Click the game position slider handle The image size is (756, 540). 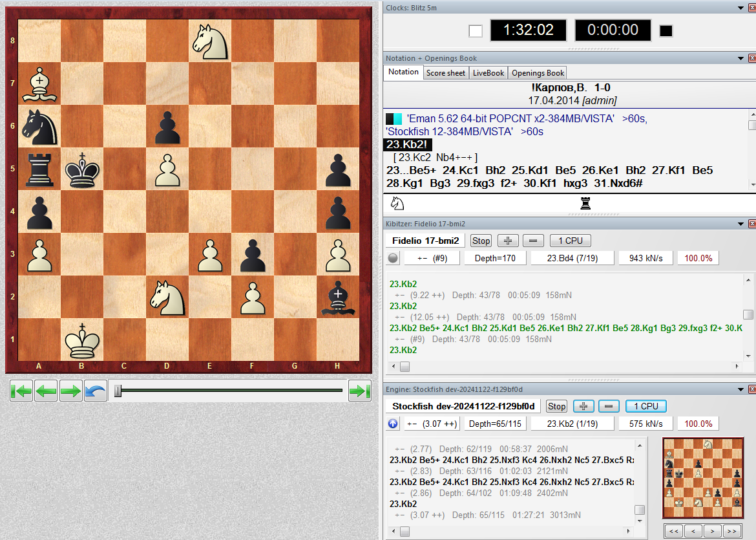118,391
